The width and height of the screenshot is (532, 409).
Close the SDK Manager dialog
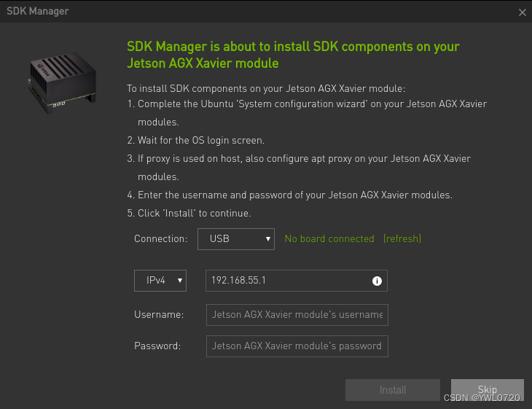point(522,12)
